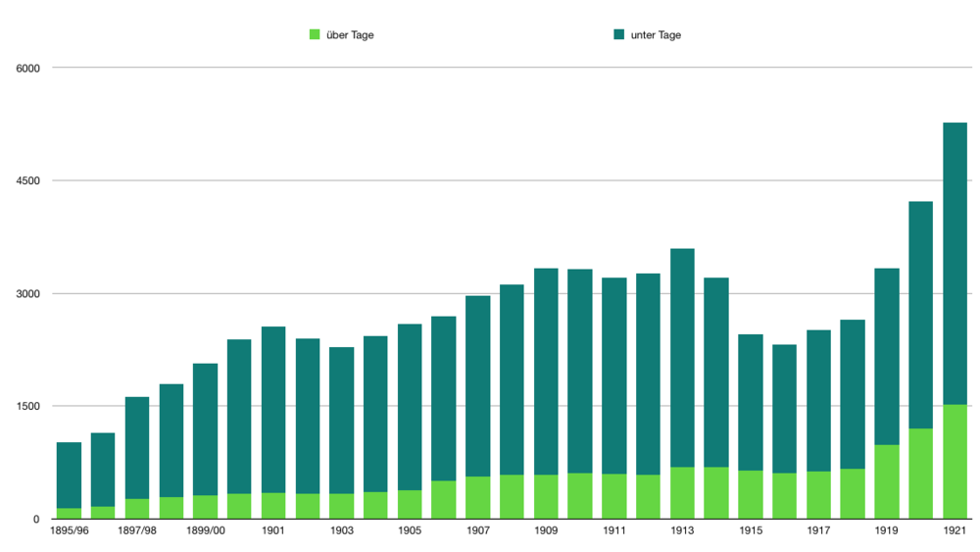Click the light green segment of the 1921 bar

tap(955, 462)
